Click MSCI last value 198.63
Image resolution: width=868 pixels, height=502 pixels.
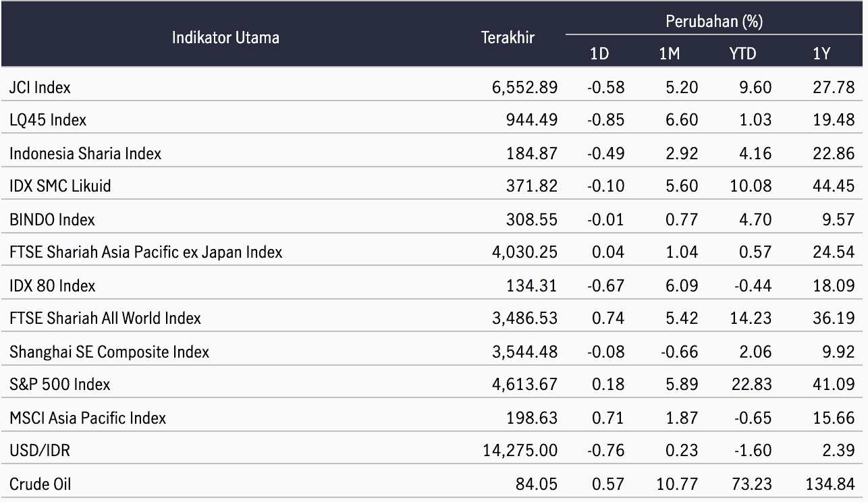click(x=532, y=418)
